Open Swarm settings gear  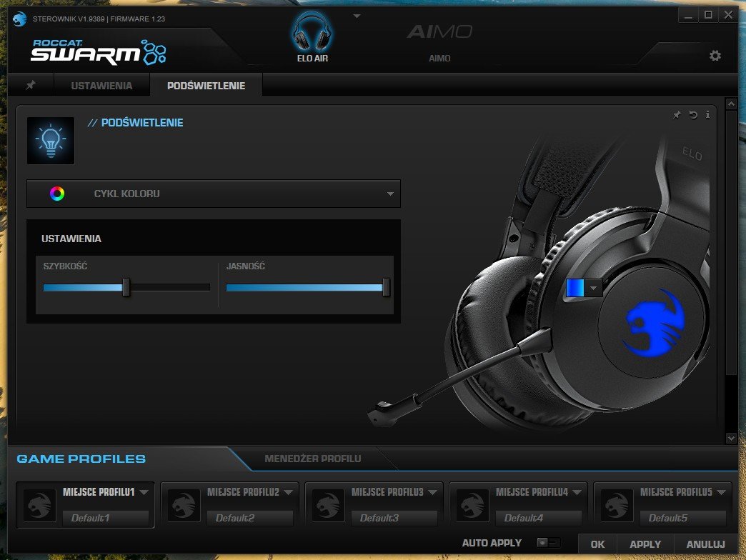click(715, 56)
